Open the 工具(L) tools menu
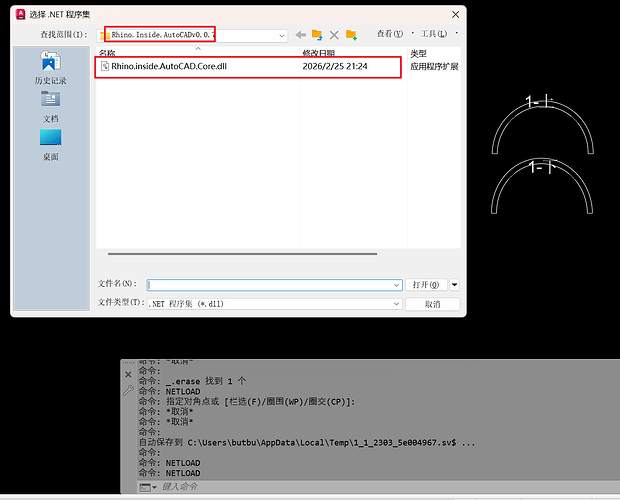Screen dimensions: 620x500 434,34
